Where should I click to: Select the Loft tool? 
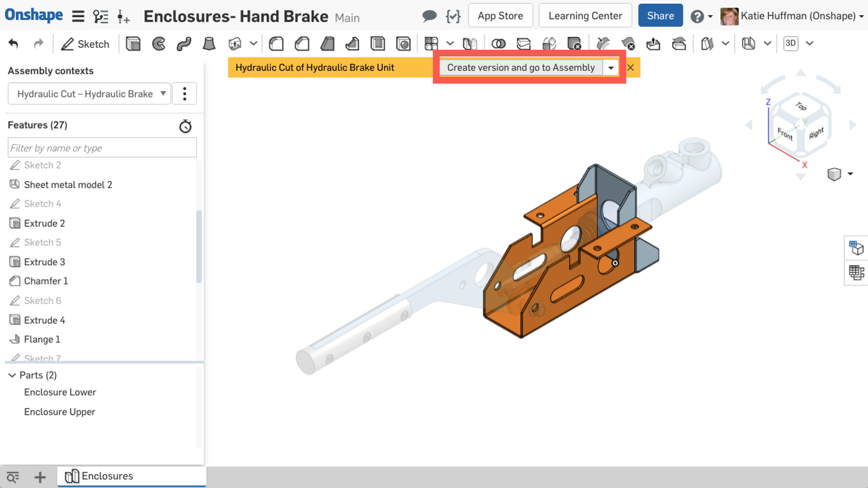point(209,44)
